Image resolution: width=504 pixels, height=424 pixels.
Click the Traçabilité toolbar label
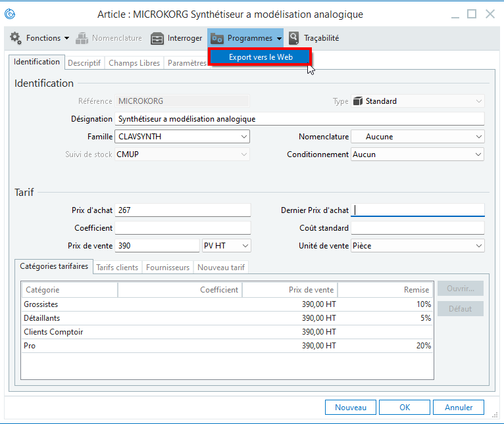coord(322,38)
